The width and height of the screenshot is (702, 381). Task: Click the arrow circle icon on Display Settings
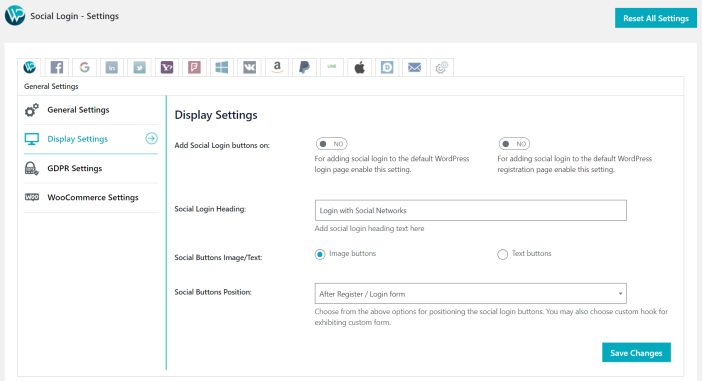(x=151, y=139)
